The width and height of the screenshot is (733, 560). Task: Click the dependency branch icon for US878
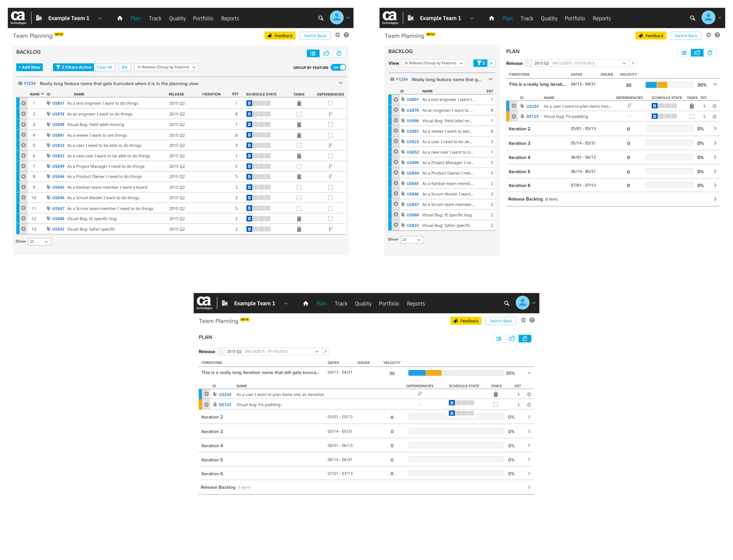[x=330, y=114]
